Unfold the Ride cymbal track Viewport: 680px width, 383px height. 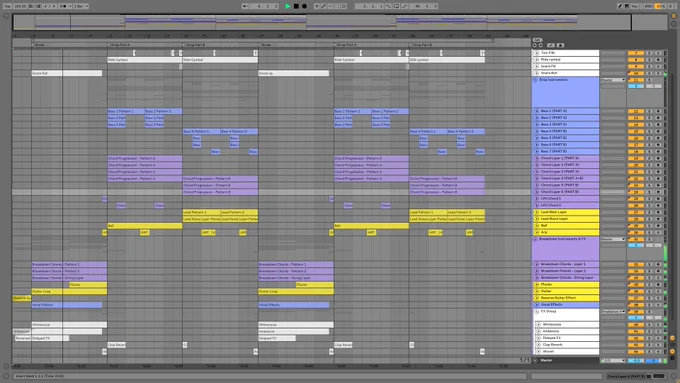(536, 59)
